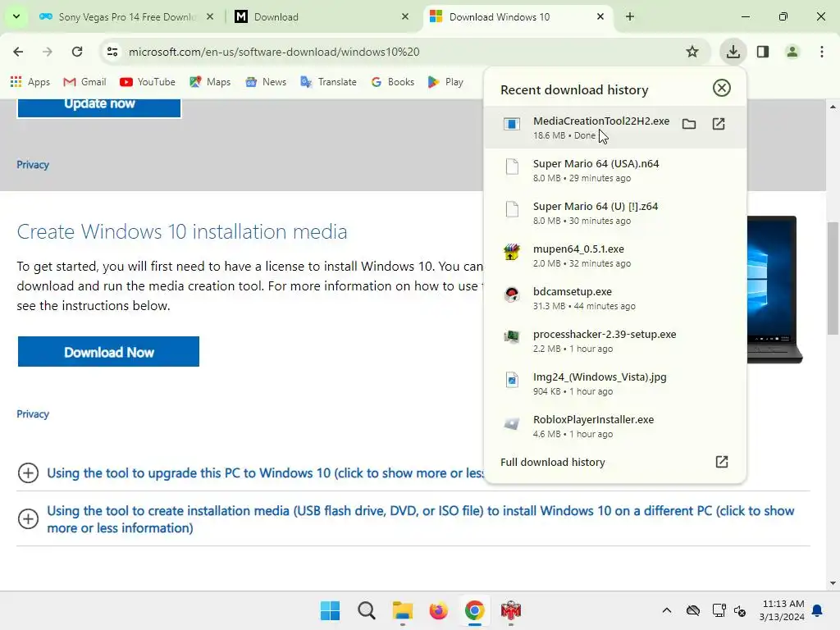840x630 pixels.
Task: Open MediaCreationTool22H2.exe with open icon
Action: click(x=719, y=125)
